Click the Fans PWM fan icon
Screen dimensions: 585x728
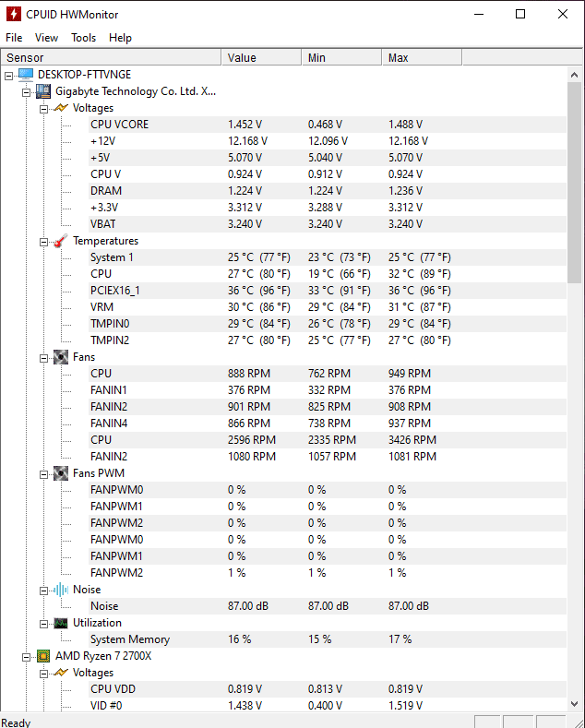61,473
